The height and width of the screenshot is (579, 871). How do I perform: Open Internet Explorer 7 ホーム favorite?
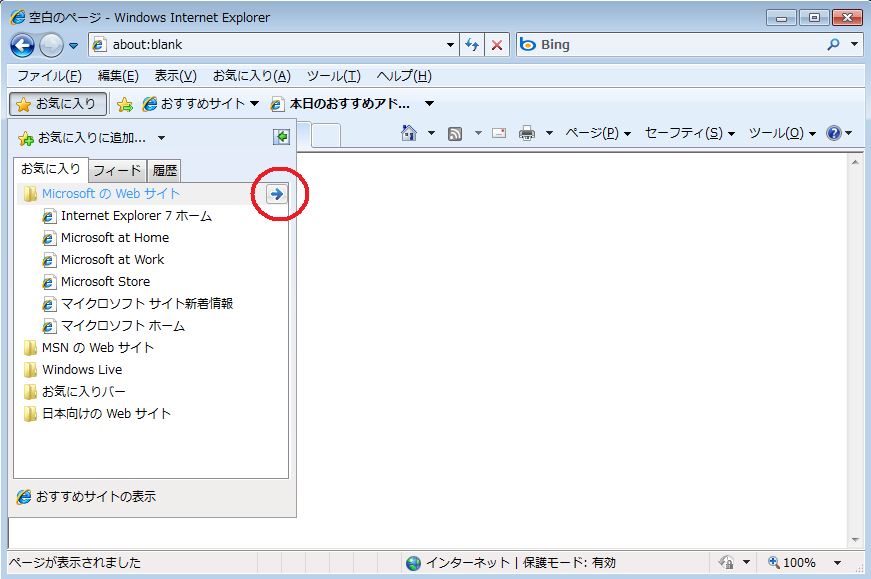[x=127, y=216]
